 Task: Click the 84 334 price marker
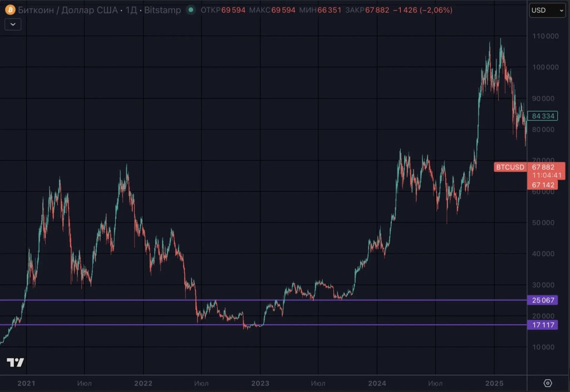[543, 116]
